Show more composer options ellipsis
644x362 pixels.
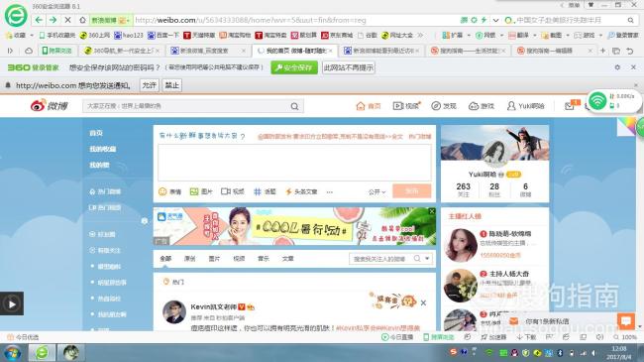[329, 192]
